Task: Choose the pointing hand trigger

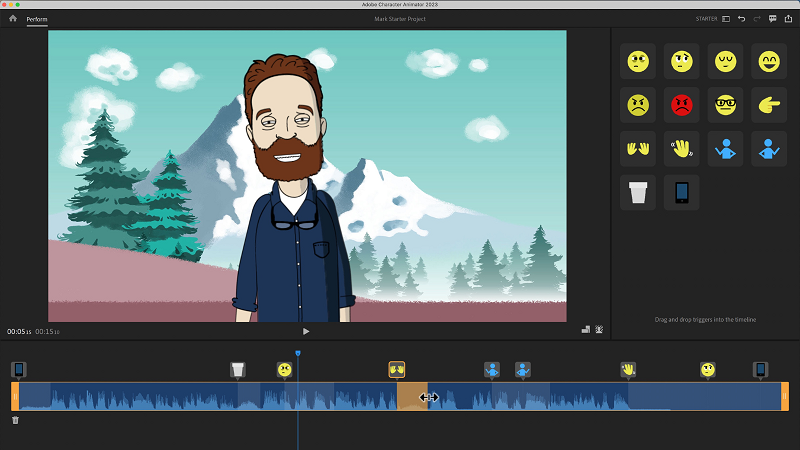Action: click(x=769, y=105)
